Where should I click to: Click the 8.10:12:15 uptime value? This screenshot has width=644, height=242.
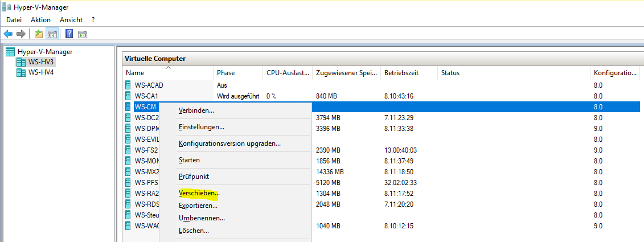(399, 225)
